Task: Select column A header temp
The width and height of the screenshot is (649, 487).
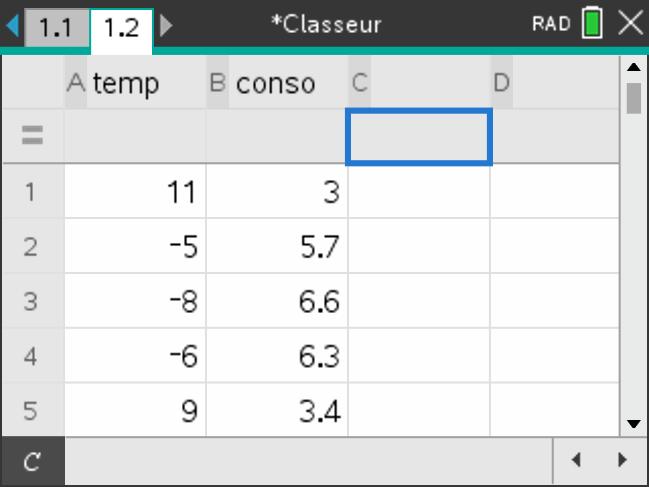Action: (135, 84)
